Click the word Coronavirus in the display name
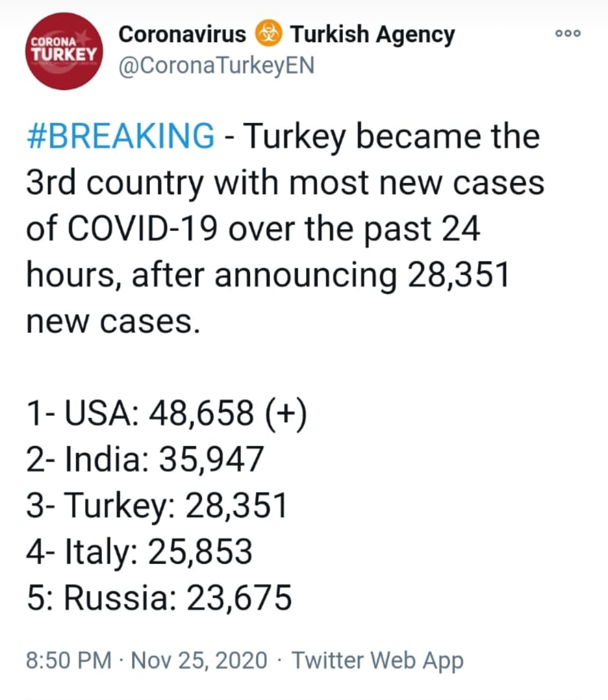This screenshot has height=700, width=608. point(182,34)
